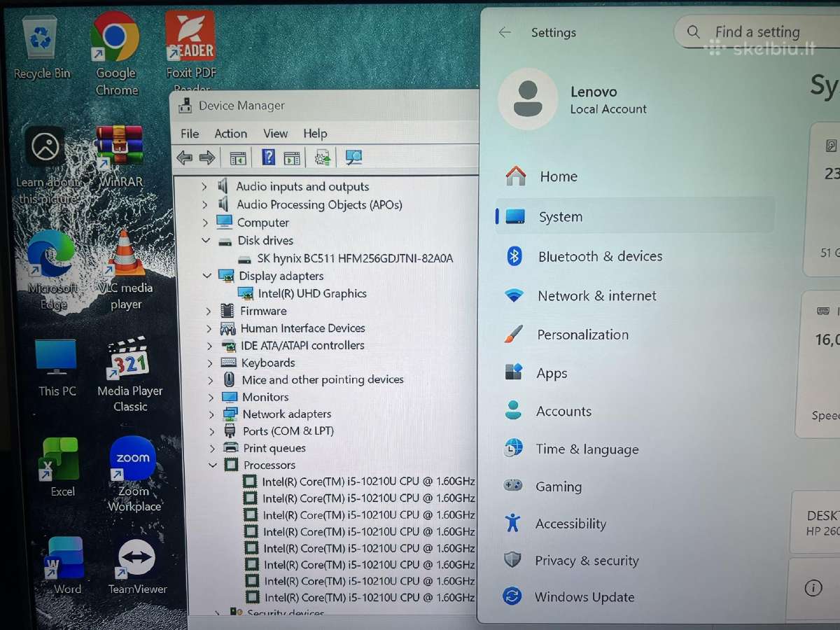The height and width of the screenshot is (630, 840).
Task: Expand the Firmware node
Action: coord(208,311)
